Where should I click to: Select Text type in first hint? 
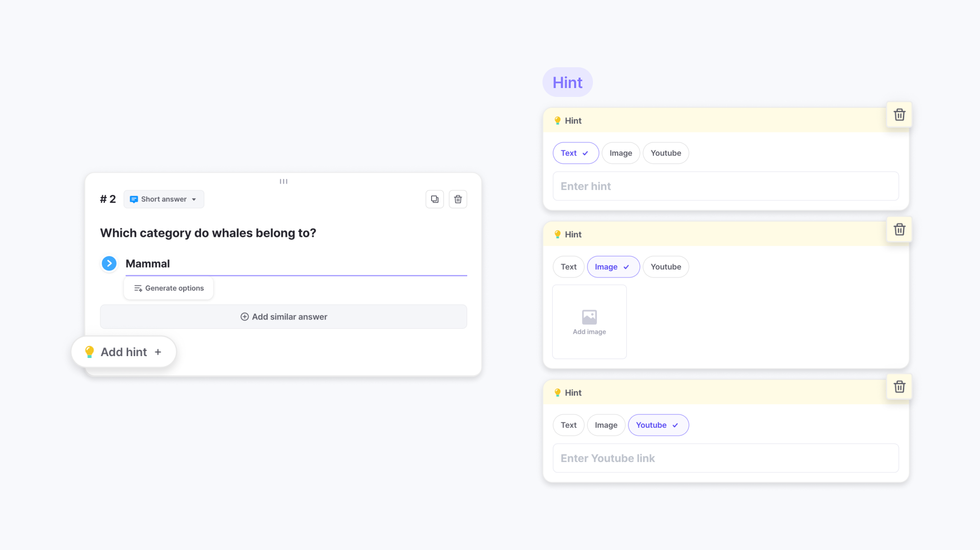pyautogui.click(x=575, y=153)
